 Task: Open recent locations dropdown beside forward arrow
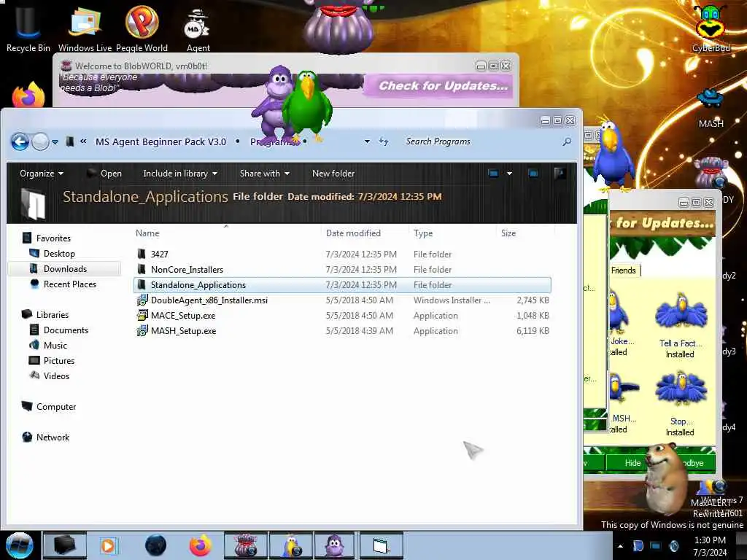(55, 142)
